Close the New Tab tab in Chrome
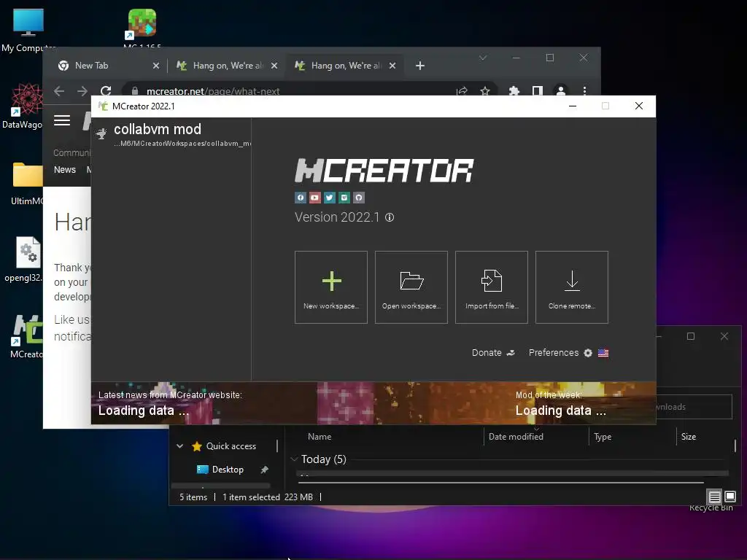747x560 pixels. tap(156, 66)
